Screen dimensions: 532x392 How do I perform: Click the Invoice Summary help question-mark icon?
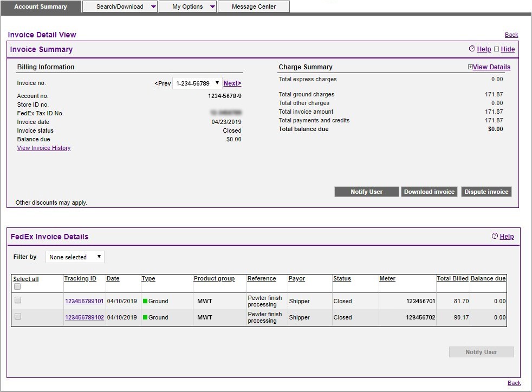[x=472, y=49]
